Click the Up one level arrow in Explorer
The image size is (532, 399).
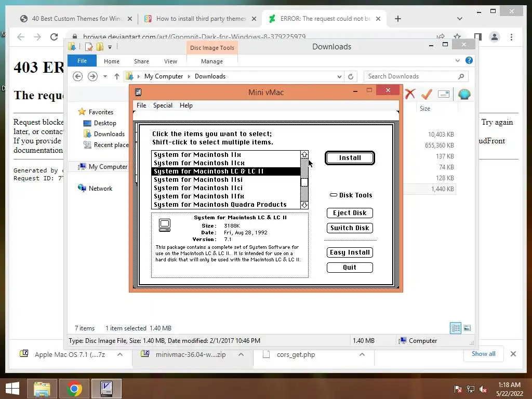[x=117, y=76]
